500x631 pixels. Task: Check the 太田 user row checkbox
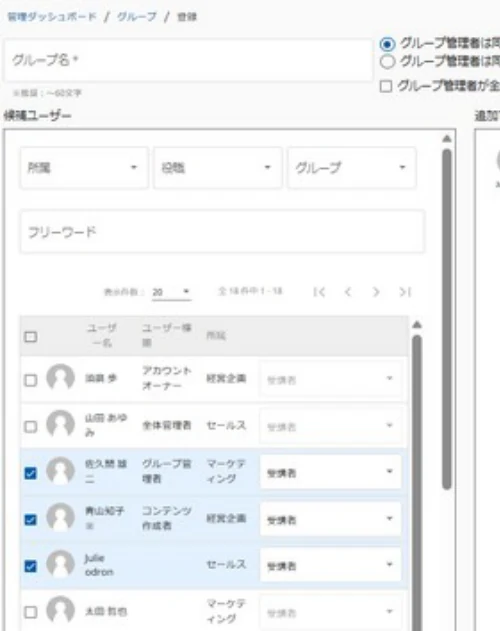pyautogui.click(x=31, y=612)
